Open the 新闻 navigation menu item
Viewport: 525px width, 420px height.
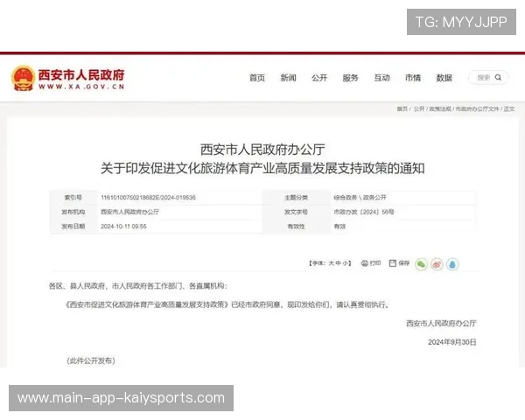point(288,78)
